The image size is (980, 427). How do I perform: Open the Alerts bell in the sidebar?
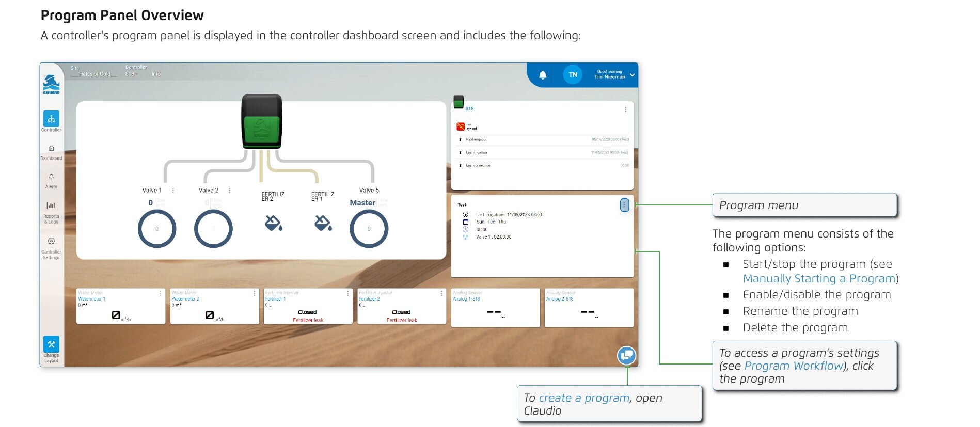[x=51, y=177]
